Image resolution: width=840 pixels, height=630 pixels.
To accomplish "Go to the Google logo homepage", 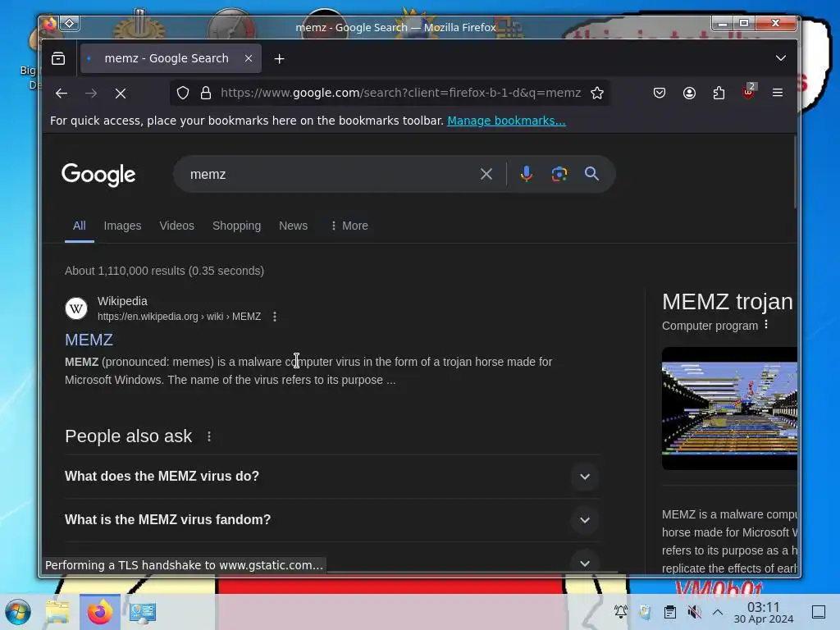I will click(98, 175).
